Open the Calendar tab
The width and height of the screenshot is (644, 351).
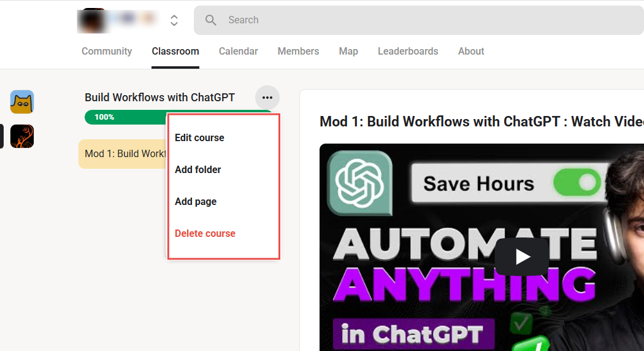[238, 52]
